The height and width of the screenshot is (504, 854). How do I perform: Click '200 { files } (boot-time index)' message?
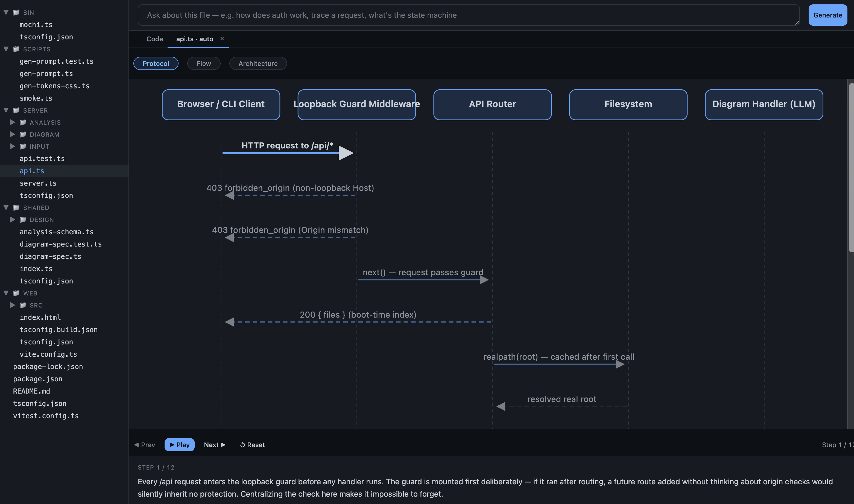coord(358,315)
